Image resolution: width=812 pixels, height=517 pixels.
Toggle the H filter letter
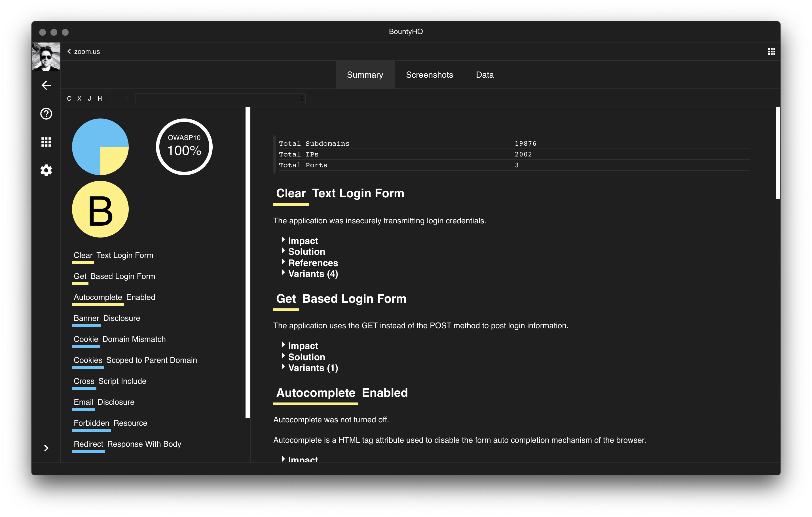click(100, 98)
